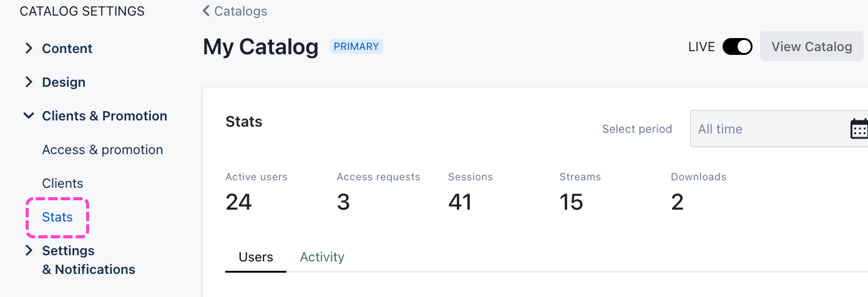Expand the Design section

pos(29,82)
